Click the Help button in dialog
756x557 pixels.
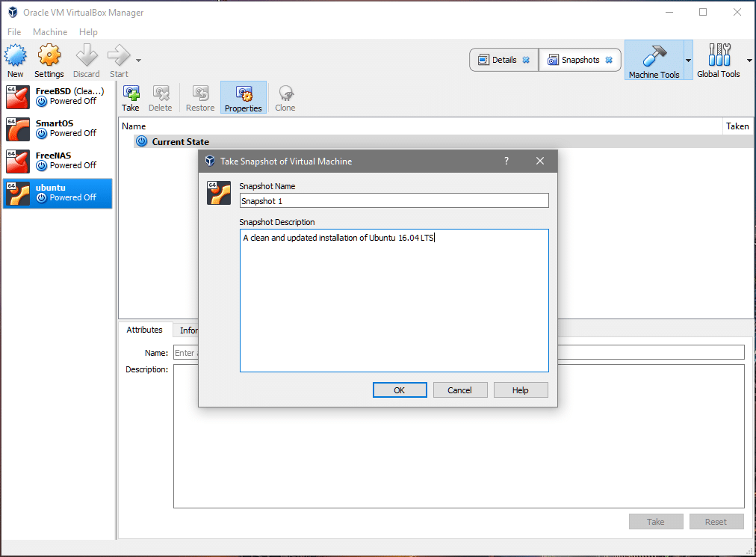click(x=521, y=390)
